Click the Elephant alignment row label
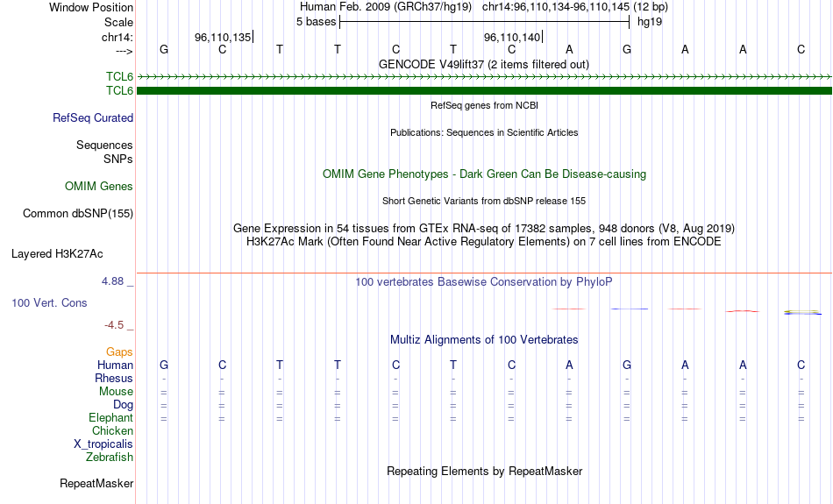Viewport: 833px width, 504px height. (111, 418)
